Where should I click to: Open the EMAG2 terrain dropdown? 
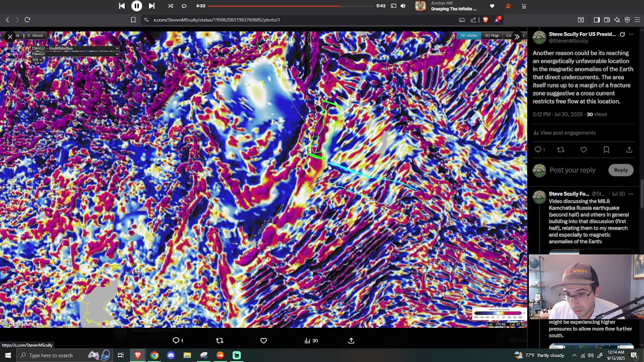[x=75, y=54]
